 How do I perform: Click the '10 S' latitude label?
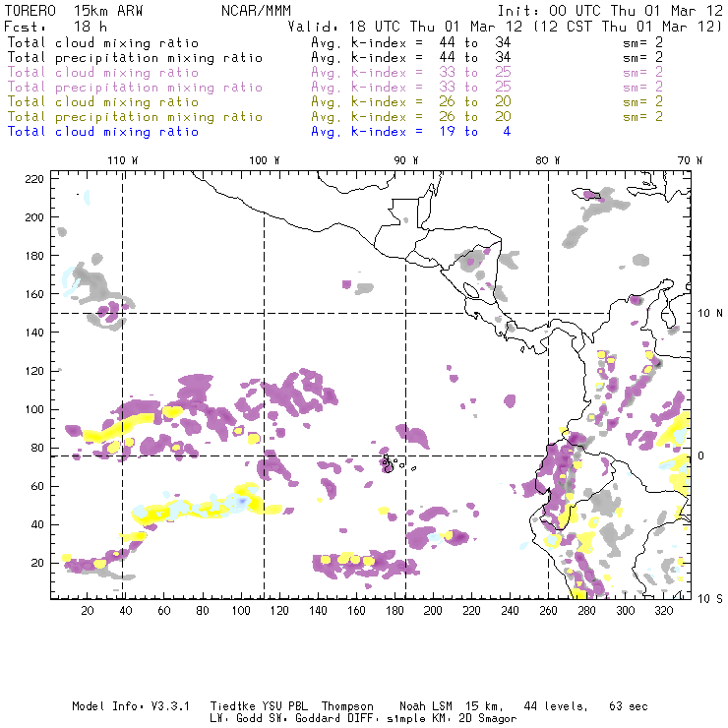710,598
